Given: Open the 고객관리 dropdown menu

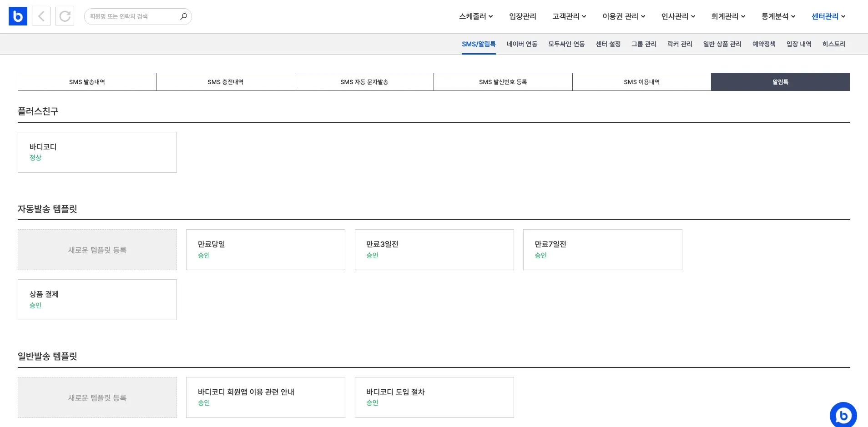Looking at the screenshot, I should pos(569,16).
